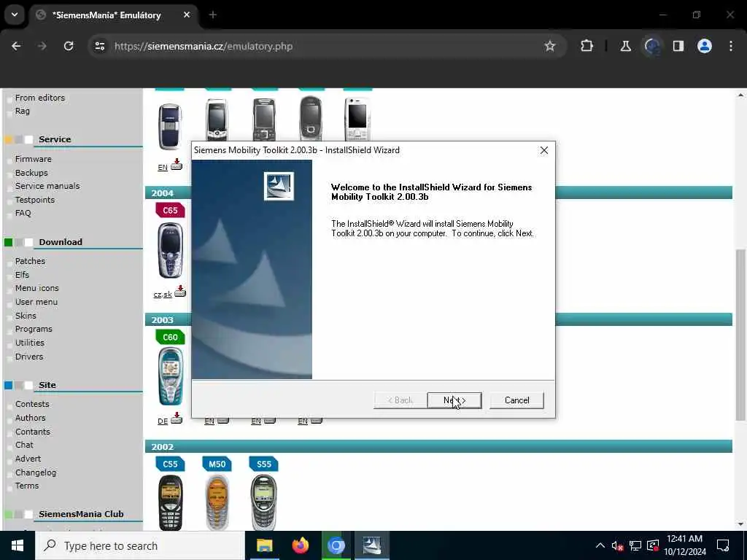This screenshot has width=747, height=560.
Task: Open the notification center icon
Action: (x=723, y=545)
